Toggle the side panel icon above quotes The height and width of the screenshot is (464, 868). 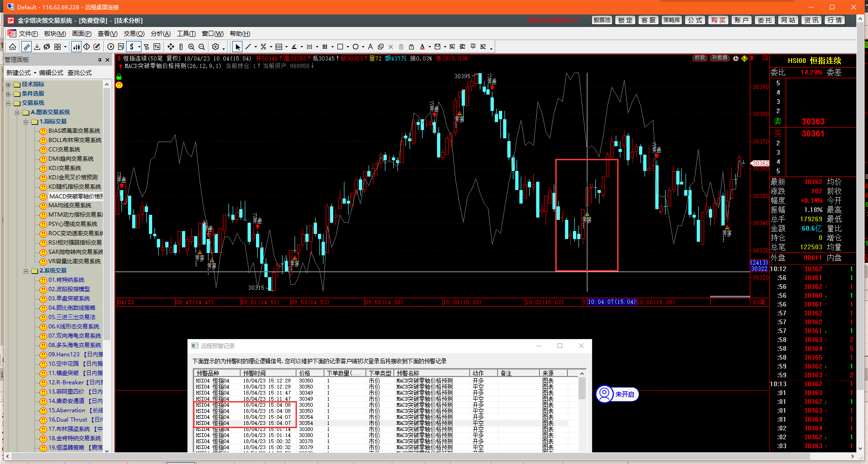pyautogui.click(x=765, y=58)
